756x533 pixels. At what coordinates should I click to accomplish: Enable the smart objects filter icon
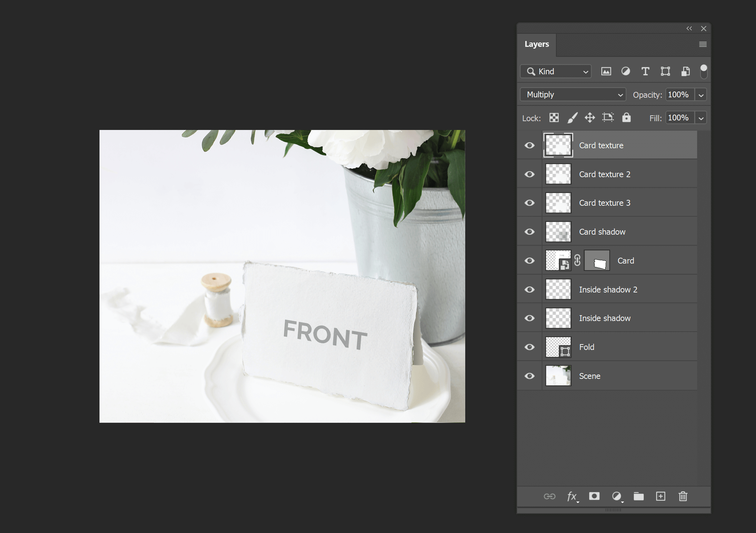tap(685, 71)
